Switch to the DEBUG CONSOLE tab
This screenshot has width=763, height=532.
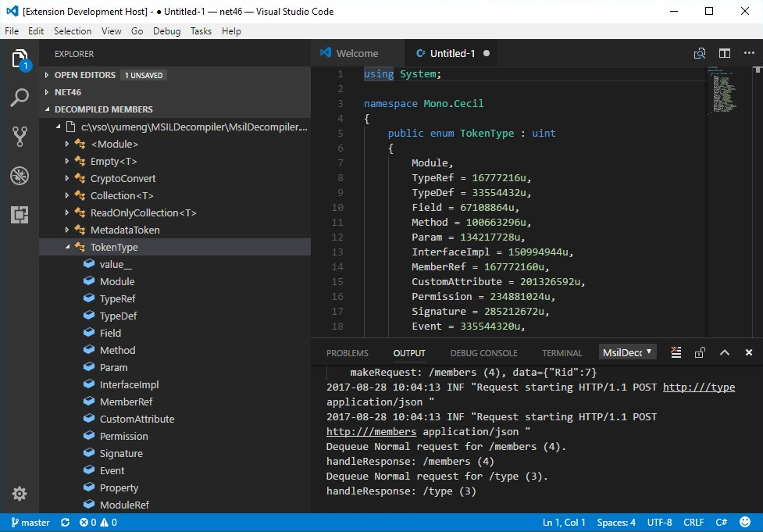tap(483, 353)
